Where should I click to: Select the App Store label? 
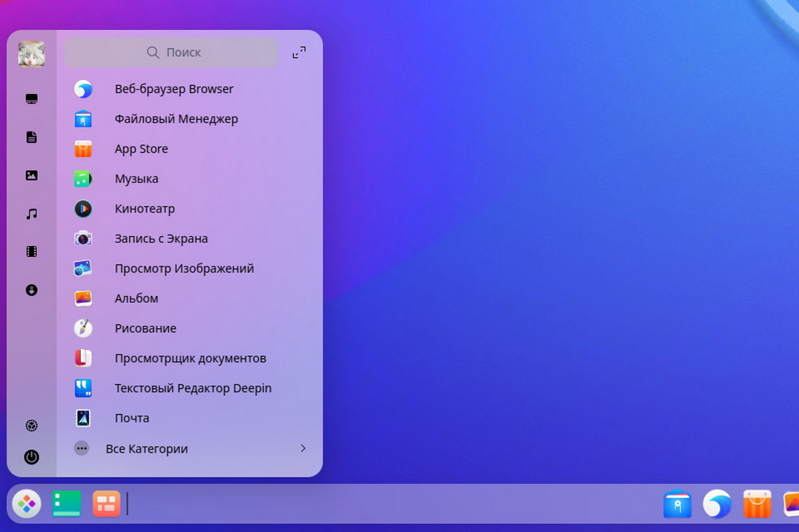[x=141, y=149]
